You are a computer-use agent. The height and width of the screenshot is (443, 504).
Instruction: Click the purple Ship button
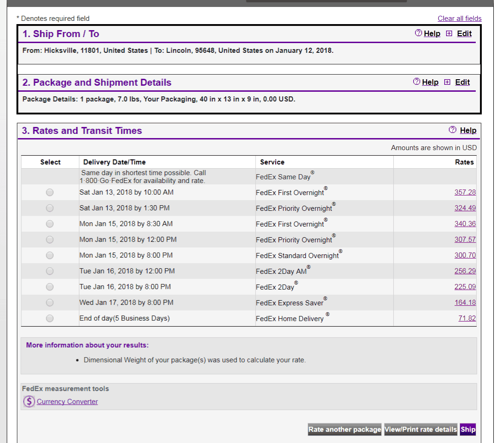[x=468, y=430]
